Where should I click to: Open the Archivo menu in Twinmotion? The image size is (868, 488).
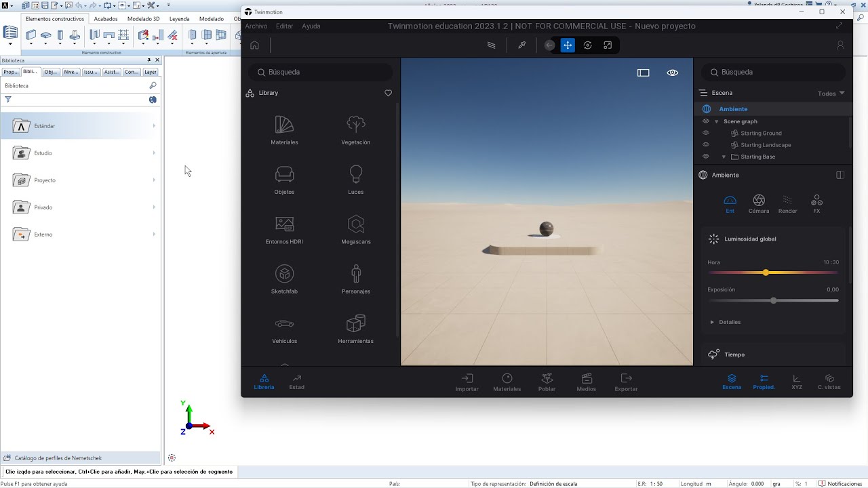pyautogui.click(x=256, y=26)
